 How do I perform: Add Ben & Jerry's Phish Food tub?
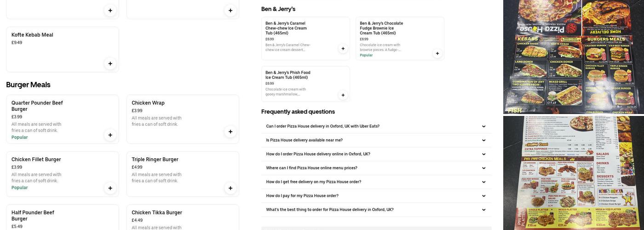click(x=343, y=95)
